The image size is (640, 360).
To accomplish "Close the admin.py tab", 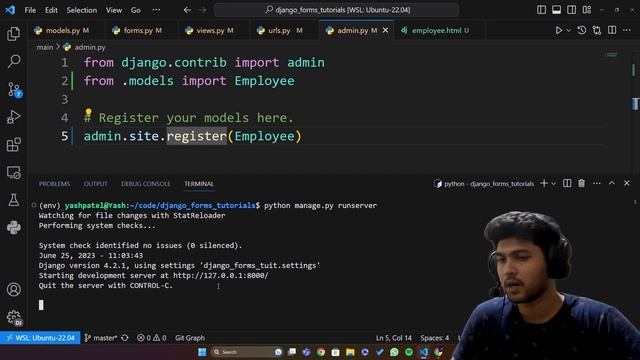I will [x=385, y=30].
